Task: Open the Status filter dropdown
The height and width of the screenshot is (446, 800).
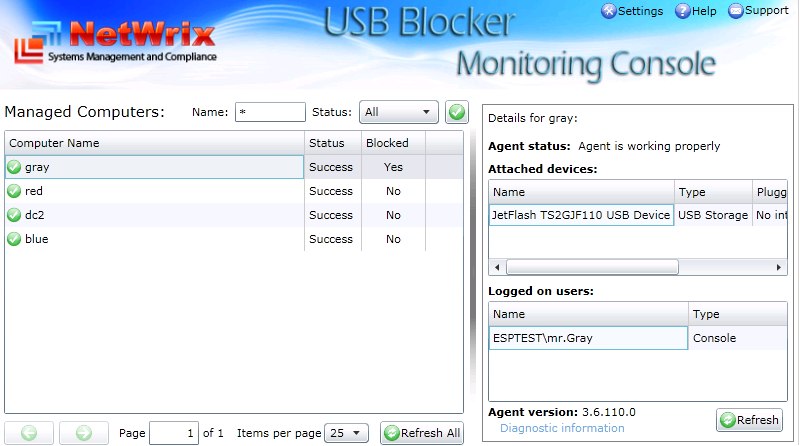Action: pyautogui.click(x=398, y=112)
